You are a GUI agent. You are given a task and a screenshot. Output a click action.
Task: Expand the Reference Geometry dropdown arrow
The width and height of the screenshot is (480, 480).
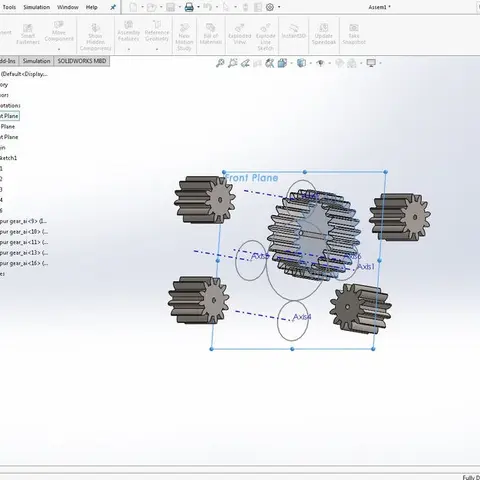pyautogui.click(x=157, y=49)
